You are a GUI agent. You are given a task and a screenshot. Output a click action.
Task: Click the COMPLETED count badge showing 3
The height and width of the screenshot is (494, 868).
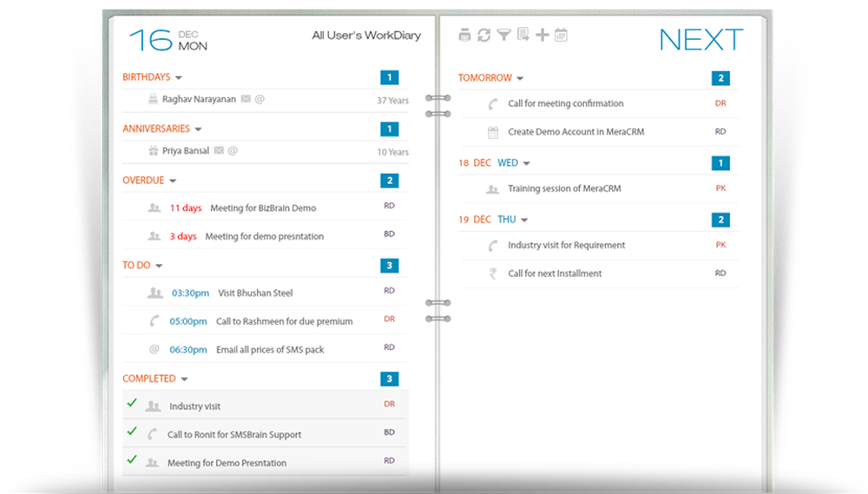(390, 379)
